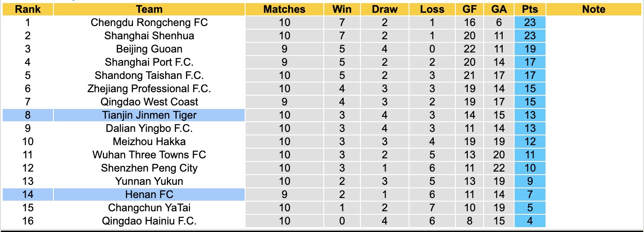This screenshot has width=644, height=232.
Task: Click the Team column header
Action: click(x=149, y=9)
